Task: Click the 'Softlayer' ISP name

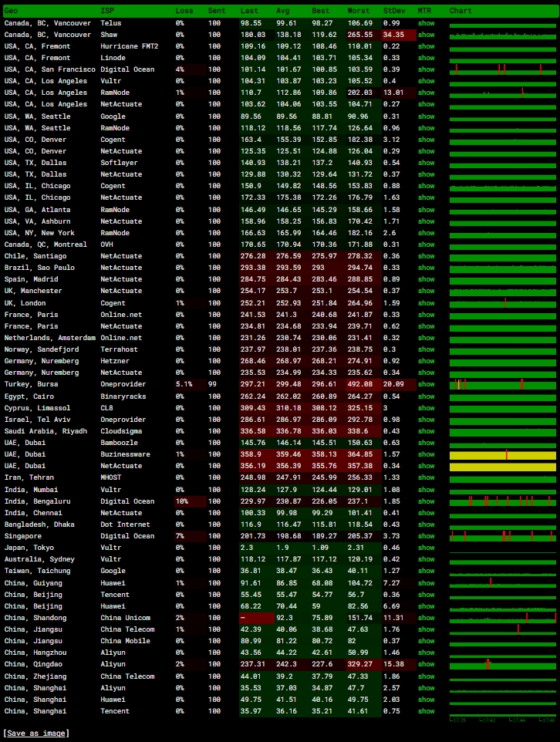Action: [x=119, y=162]
